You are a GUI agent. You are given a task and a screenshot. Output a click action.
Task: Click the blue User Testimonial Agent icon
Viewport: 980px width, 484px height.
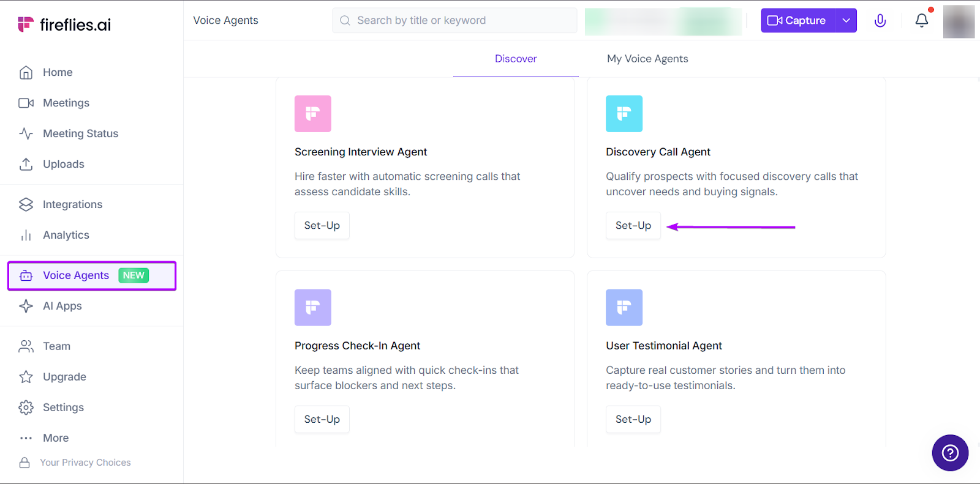[624, 307]
